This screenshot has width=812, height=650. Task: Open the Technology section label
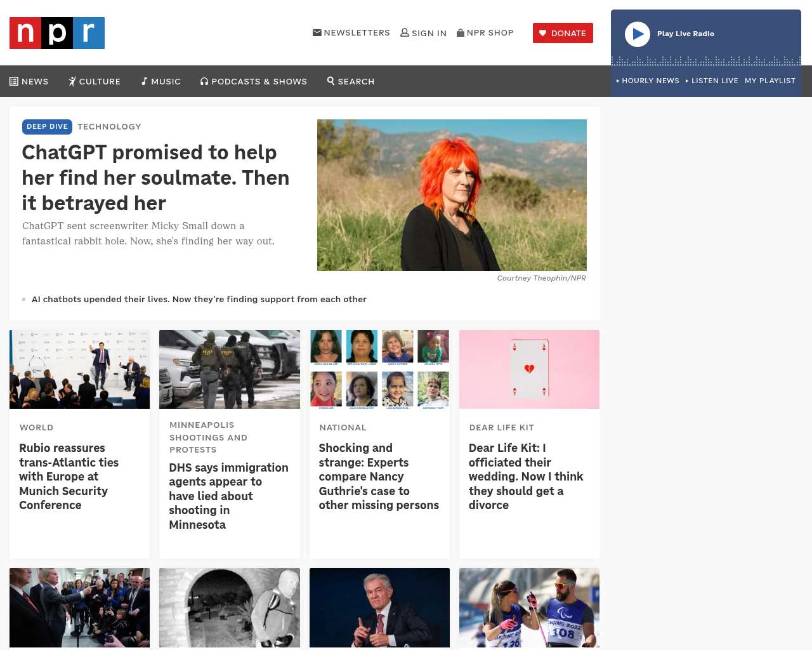point(109,126)
